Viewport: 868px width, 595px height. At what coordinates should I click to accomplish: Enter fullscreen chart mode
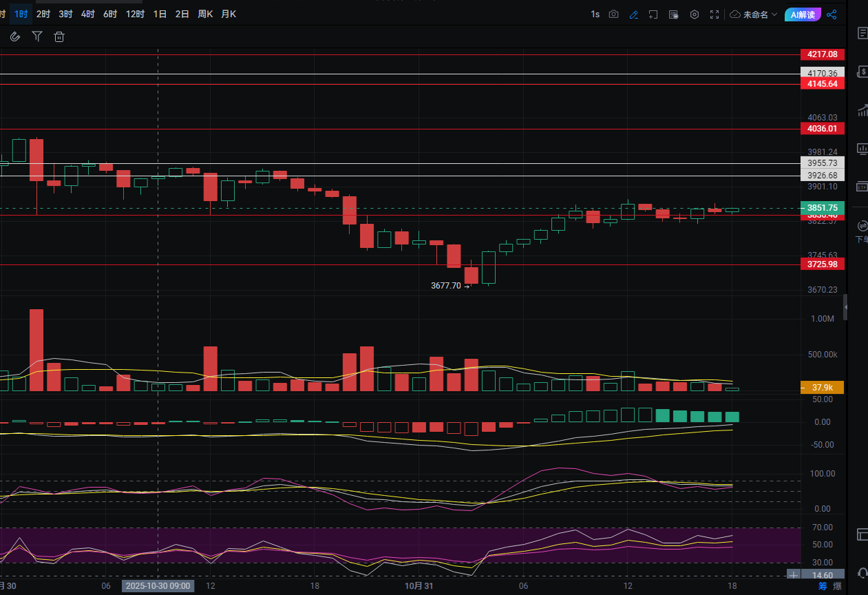pyautogui.click(x=714, y=14)
